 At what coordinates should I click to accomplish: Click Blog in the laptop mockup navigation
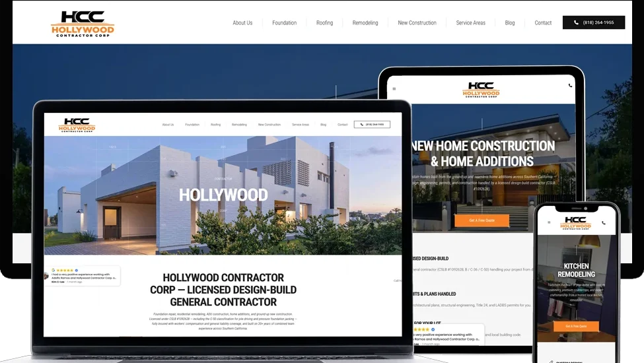[323, 125]
